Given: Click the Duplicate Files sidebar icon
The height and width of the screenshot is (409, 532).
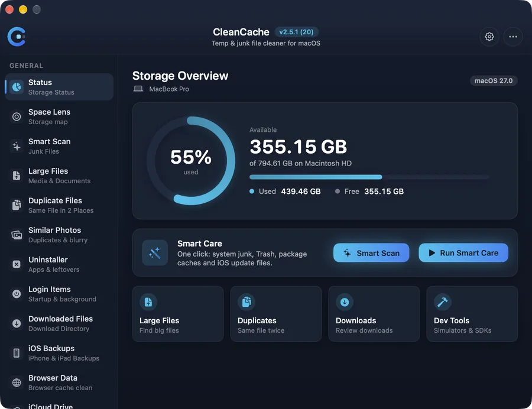Looking at the screenshot, I should (17, 205).
